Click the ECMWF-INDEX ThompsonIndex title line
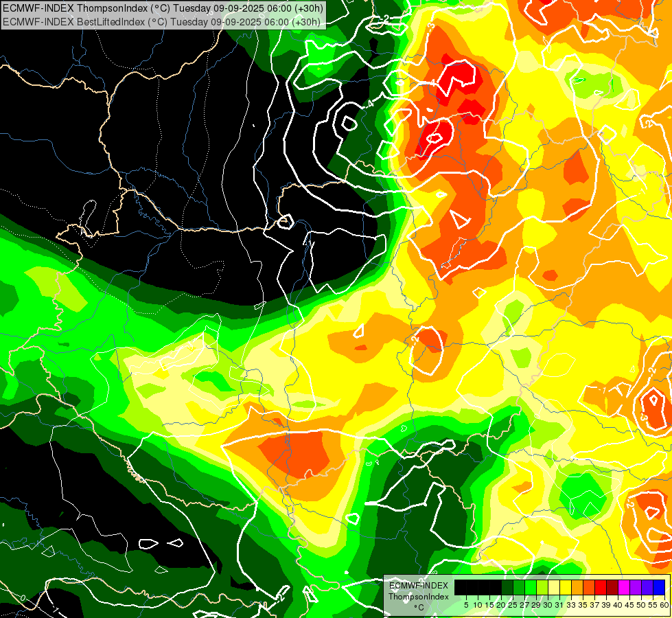Image resolution: width=672 pixels, height=618 pixels. (163, 8)
